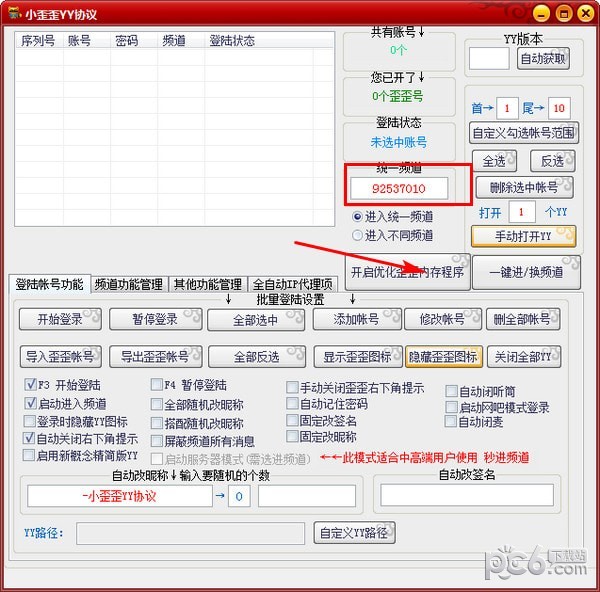Click the 统一频道 number field

click(x=399, y=188)
